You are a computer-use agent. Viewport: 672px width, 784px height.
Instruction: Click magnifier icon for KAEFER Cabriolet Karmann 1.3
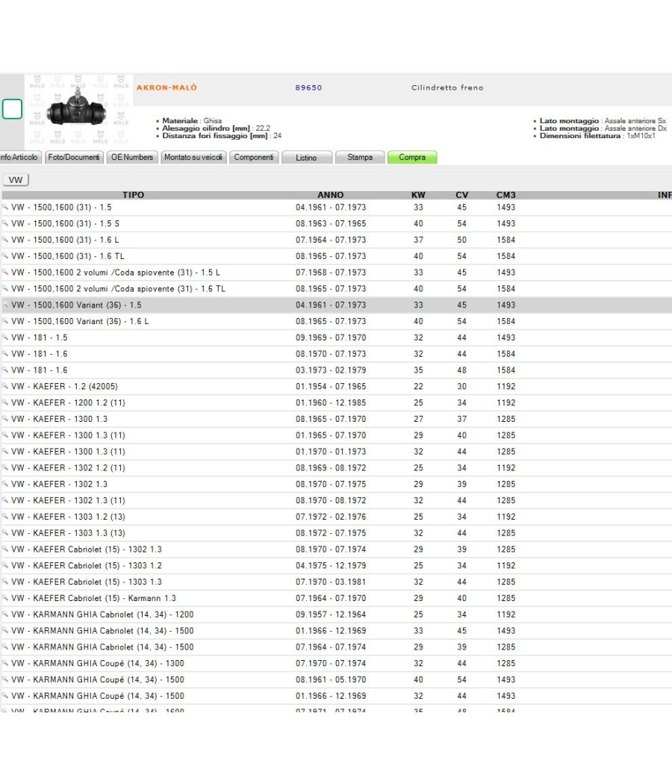[x=5, y=598]
